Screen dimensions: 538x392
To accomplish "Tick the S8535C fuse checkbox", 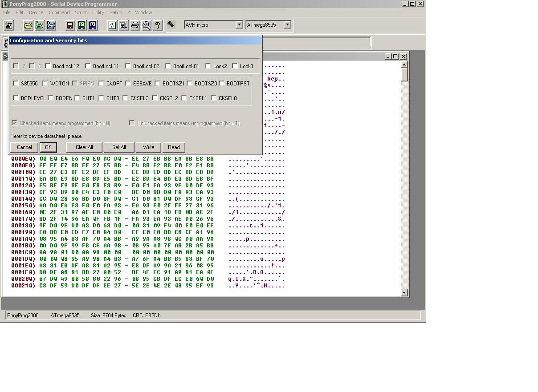I will point(16,83).
